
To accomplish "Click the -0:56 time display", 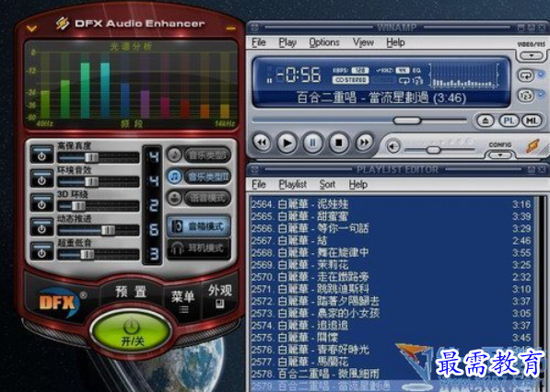I will pos(298,75).
